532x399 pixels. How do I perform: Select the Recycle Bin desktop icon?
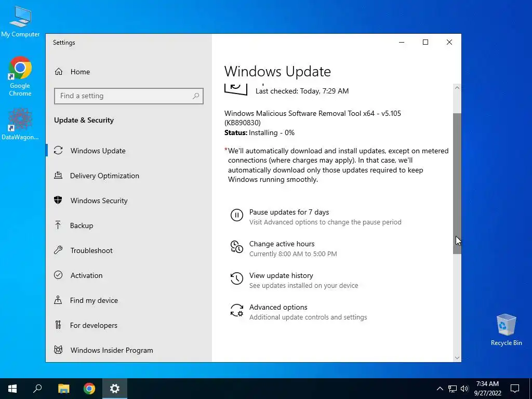(506, 330)
